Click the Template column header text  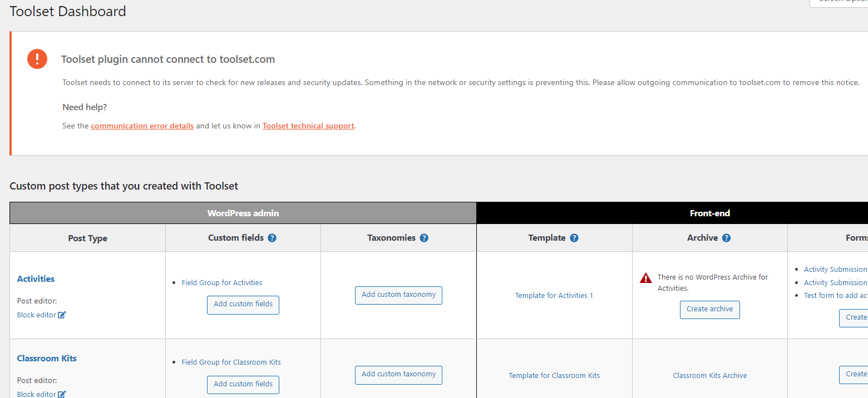[547, 238]
